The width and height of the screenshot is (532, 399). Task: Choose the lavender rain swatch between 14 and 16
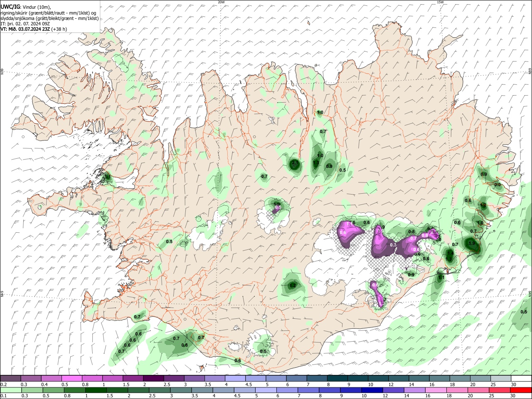[415, 390]
